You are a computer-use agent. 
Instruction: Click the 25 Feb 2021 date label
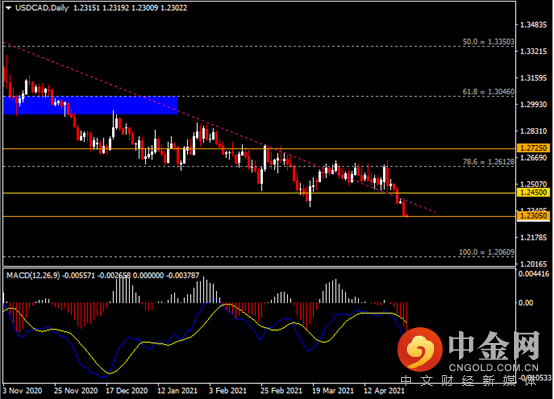pos(281,391)
